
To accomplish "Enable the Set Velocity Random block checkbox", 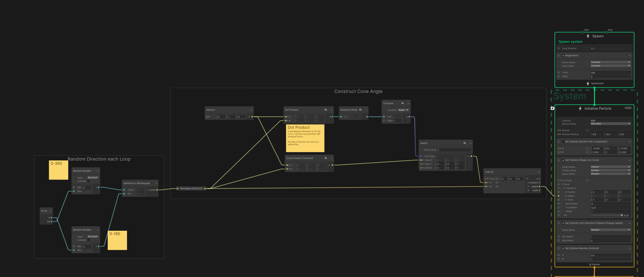I will click(563, 142).
